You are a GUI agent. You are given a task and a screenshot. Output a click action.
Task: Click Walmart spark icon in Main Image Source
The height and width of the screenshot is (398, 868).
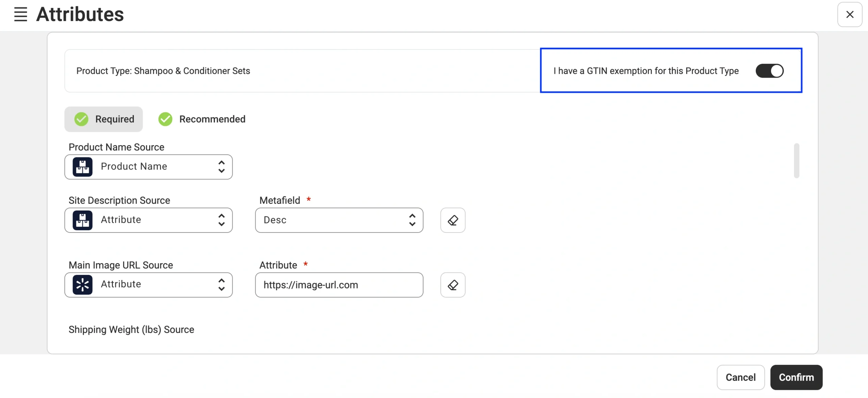tap(82, 285)
